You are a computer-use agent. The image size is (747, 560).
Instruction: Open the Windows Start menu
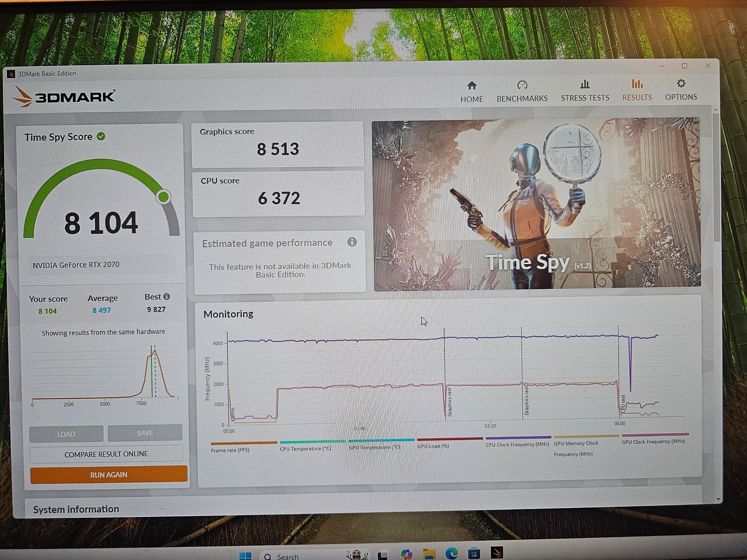coord(245,556)
